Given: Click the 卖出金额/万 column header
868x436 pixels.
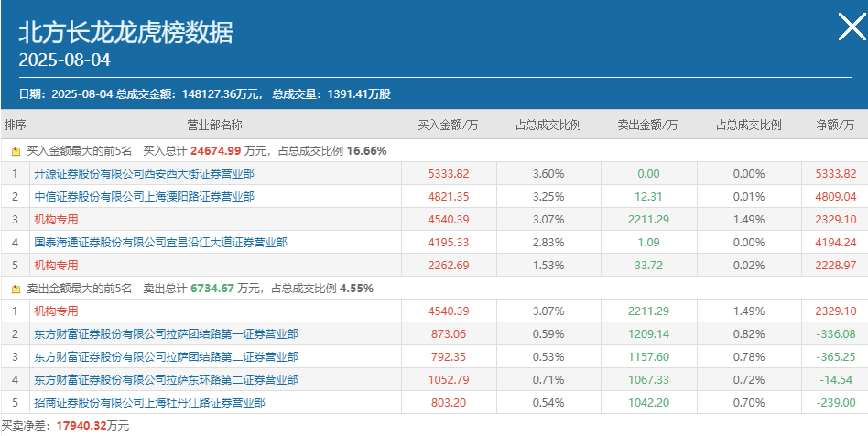Looking at the screenshot, I should point(647,125).
